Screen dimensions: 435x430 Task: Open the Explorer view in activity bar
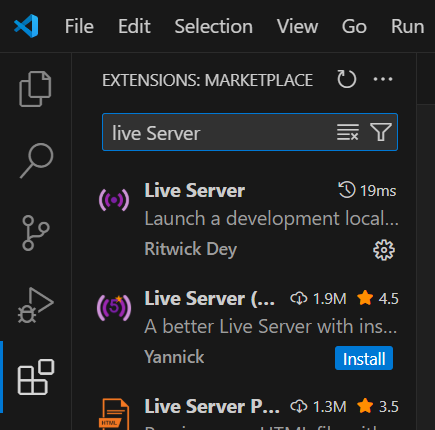coord(35,89)
